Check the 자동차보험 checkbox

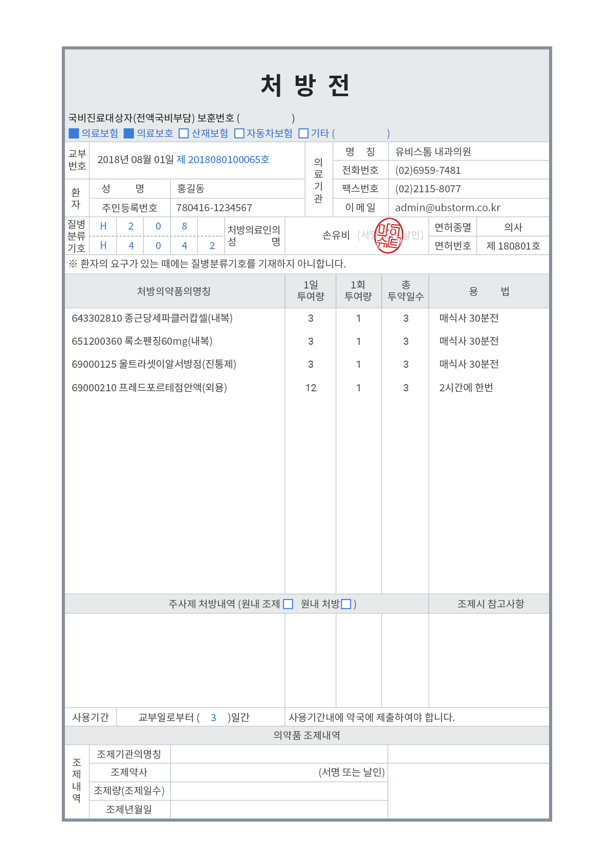239,133
